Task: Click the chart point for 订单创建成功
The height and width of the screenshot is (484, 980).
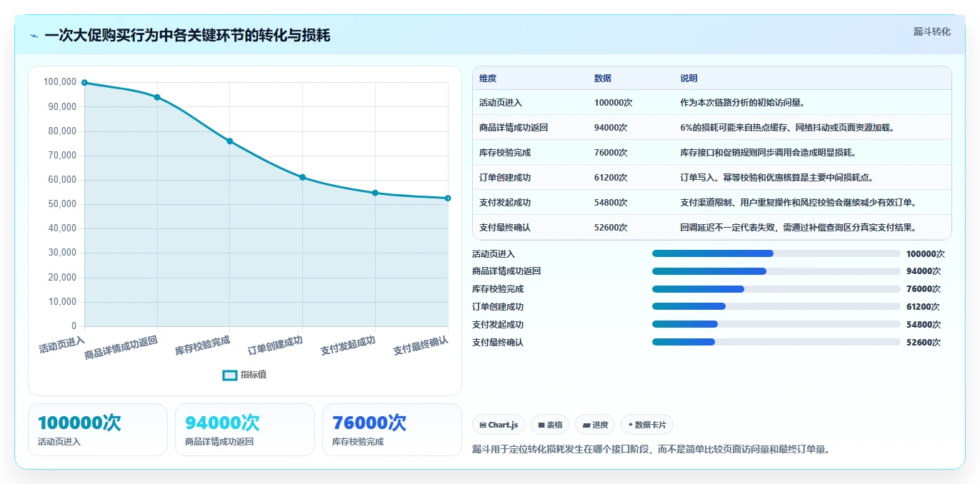Action: click(302, 177)
